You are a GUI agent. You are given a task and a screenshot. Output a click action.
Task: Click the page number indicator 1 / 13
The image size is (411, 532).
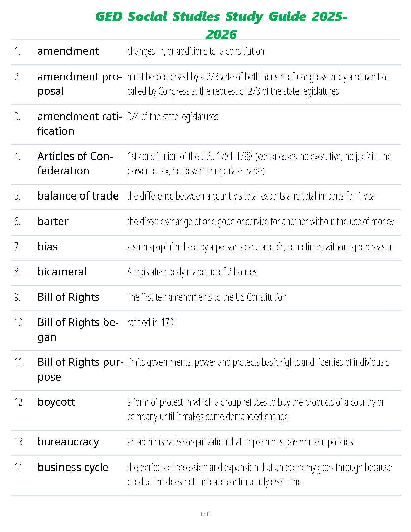coord(205,514)
